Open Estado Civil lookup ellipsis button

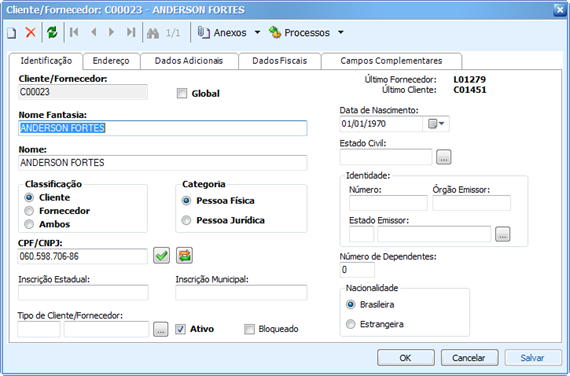(443, 157)
